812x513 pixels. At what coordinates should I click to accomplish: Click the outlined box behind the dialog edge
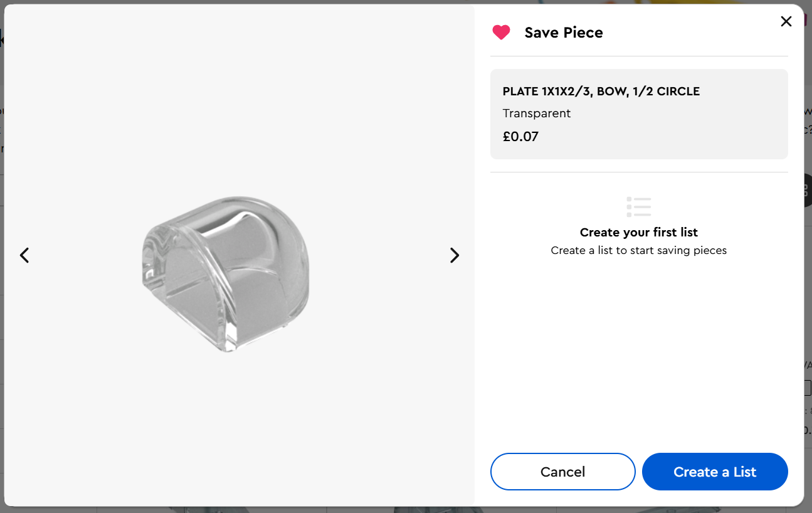808,388
